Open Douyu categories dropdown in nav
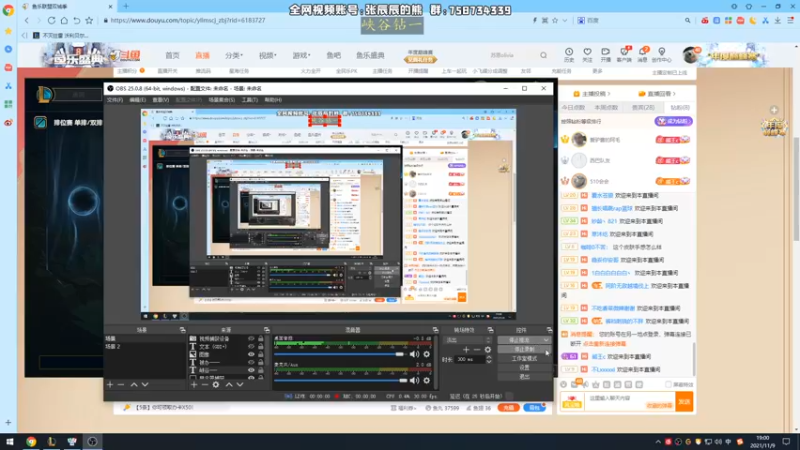This screenshot has height=450, width=800. (x=234, y=55)
